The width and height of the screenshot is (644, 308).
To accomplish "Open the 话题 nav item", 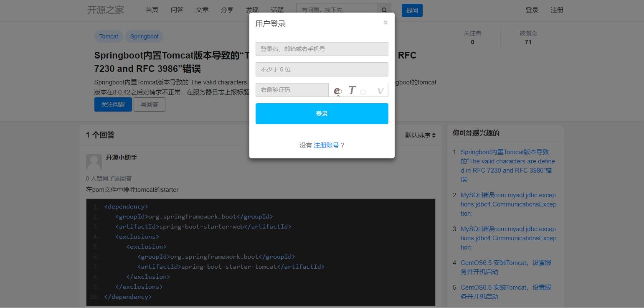I will (277, 10).
